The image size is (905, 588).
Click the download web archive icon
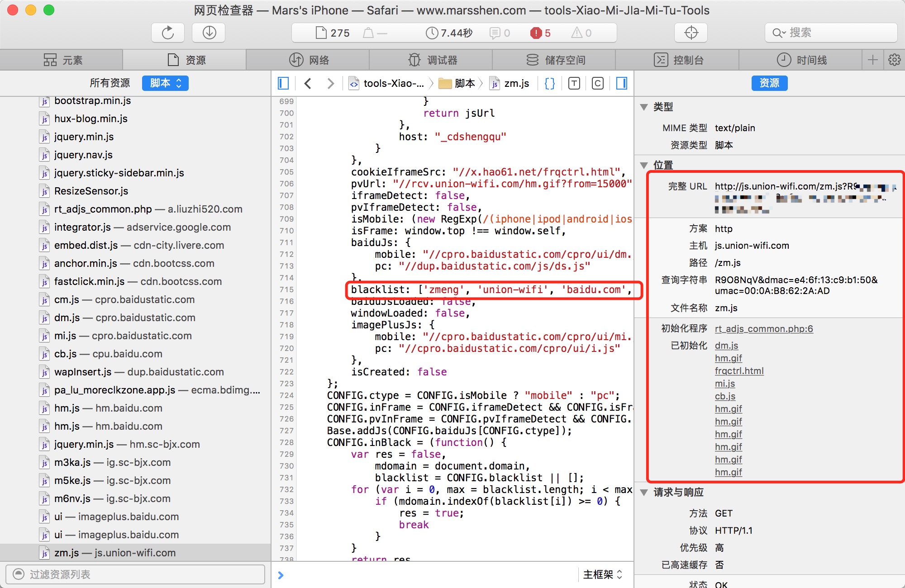coord(209,33)
